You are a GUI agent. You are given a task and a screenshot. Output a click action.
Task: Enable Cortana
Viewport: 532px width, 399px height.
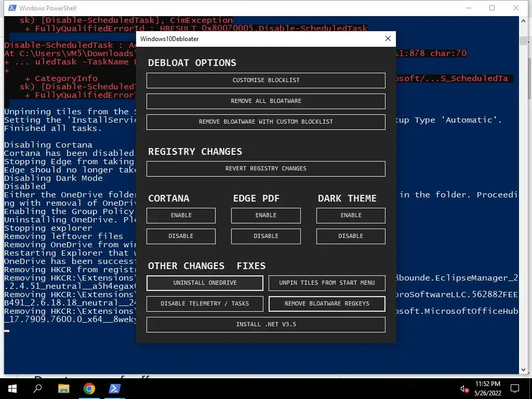(181, 216)
